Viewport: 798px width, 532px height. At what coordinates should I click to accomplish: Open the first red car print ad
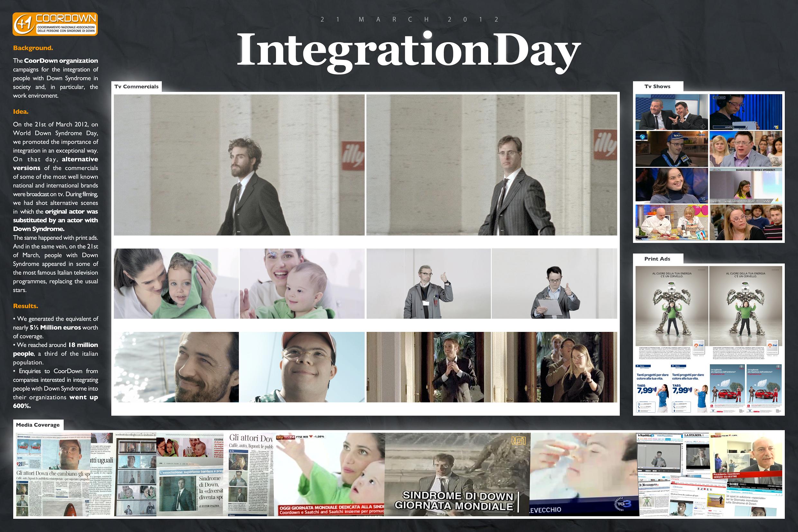(x=728, y=389)
